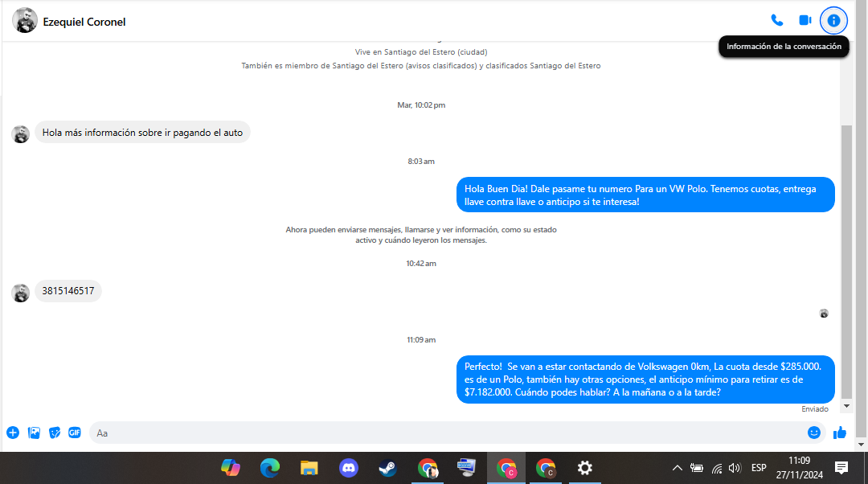
Task: Start a video call from the header
Action: 805,20
